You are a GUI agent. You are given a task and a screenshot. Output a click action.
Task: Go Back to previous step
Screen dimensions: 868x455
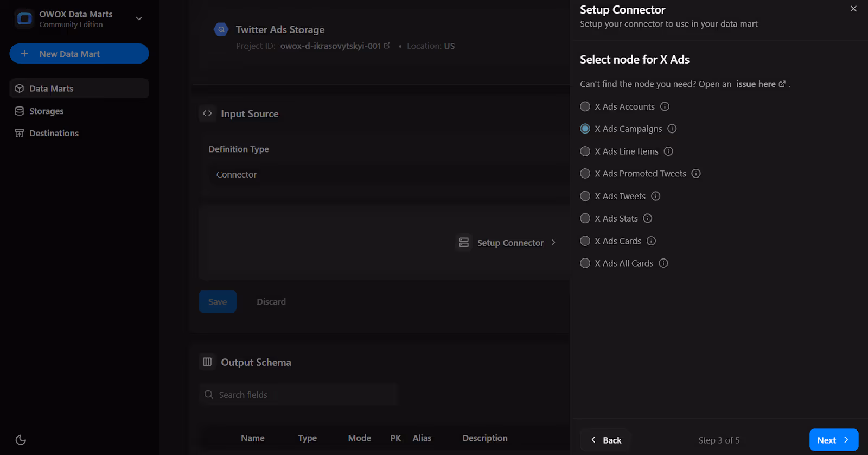(x=605, y=440)
